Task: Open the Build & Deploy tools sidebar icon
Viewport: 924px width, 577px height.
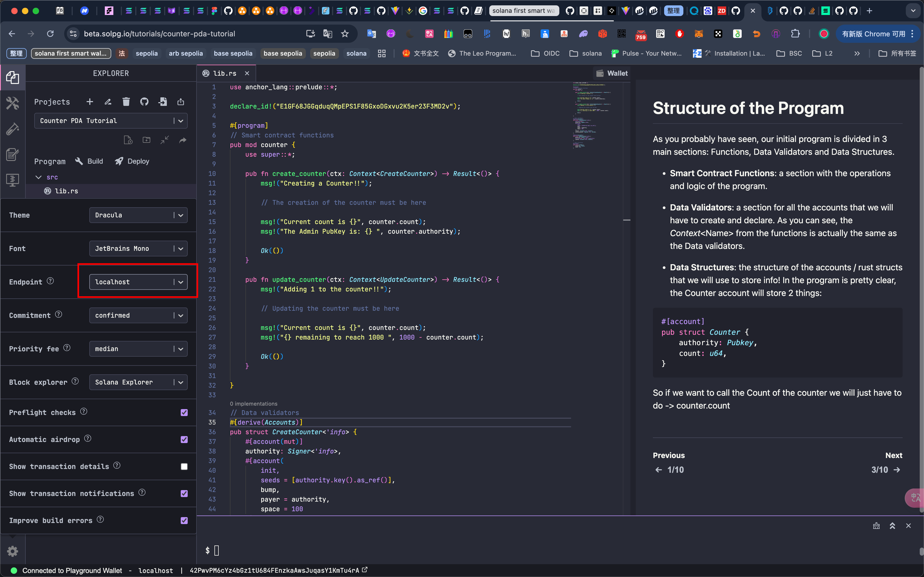Action: point(13,103)
